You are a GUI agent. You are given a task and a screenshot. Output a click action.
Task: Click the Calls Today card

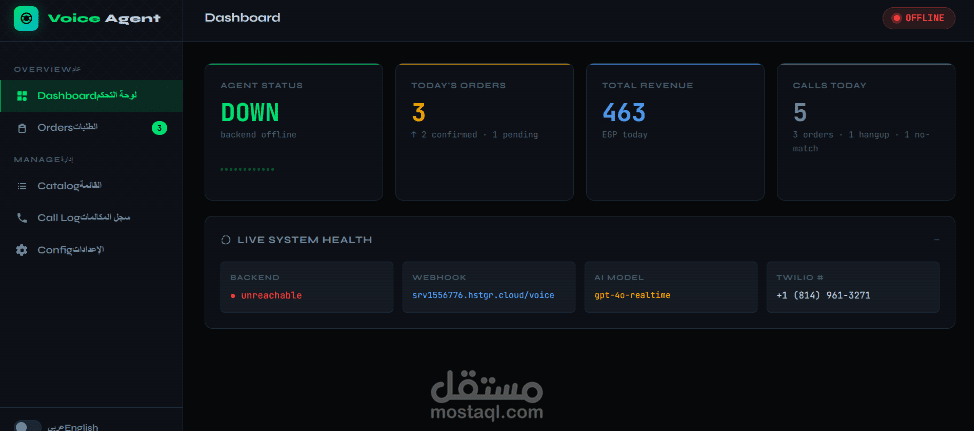pyautogui.click(x=866, y=132)
